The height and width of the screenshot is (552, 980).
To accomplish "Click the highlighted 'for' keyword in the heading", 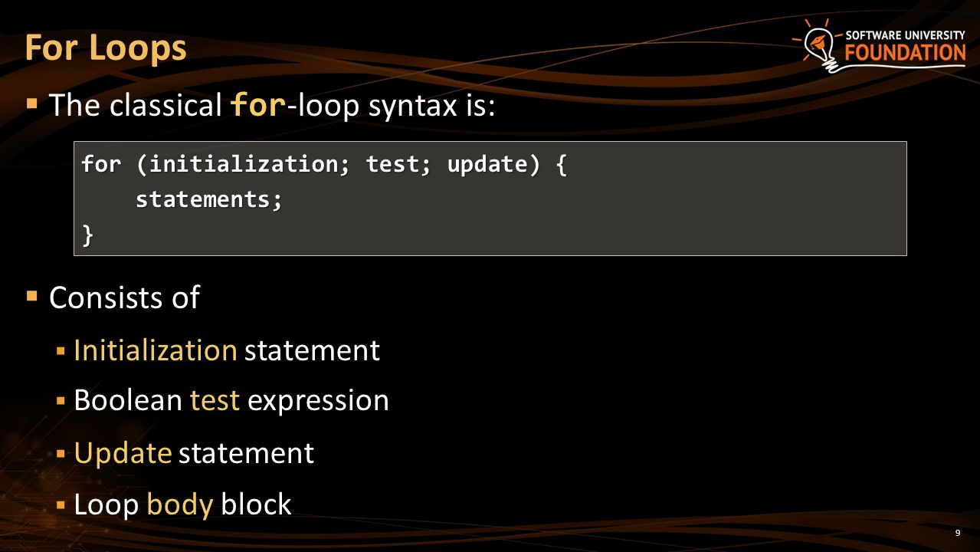I will (259, 105).
